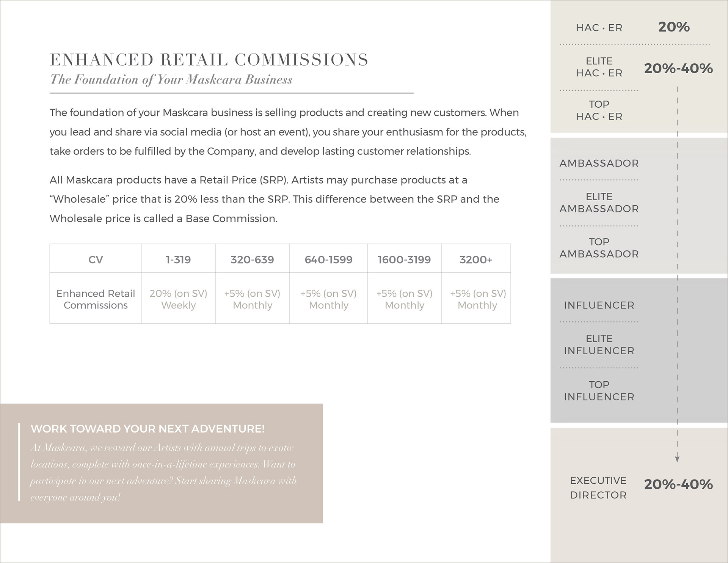Click the CV header cell in table
The image size is (728, 563).
pos(96,259)
